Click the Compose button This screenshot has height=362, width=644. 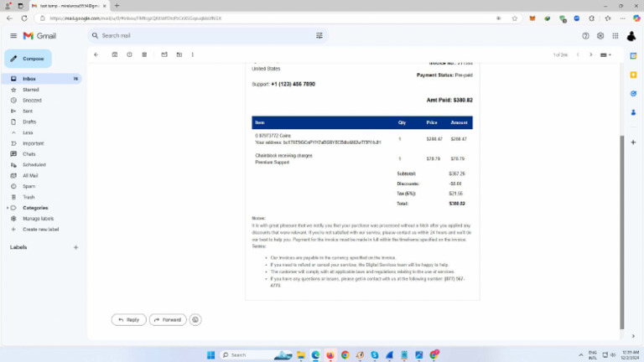click(28, 59)
